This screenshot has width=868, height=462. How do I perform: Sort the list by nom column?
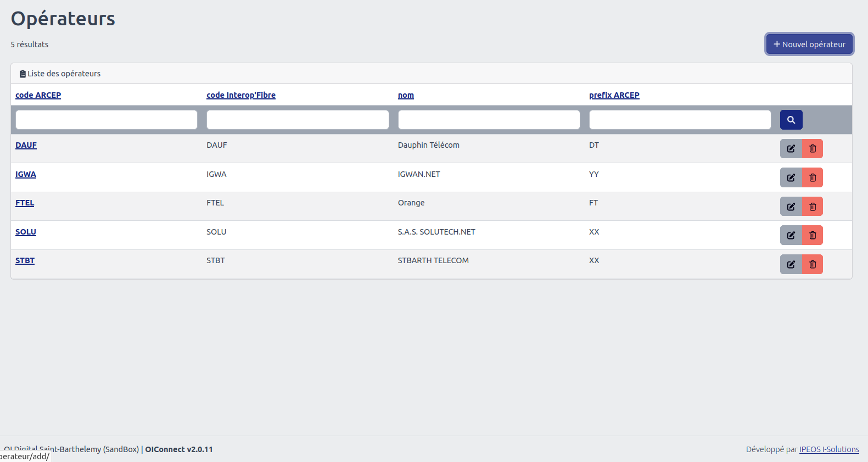pyautogui.click(x=406, y=95)
